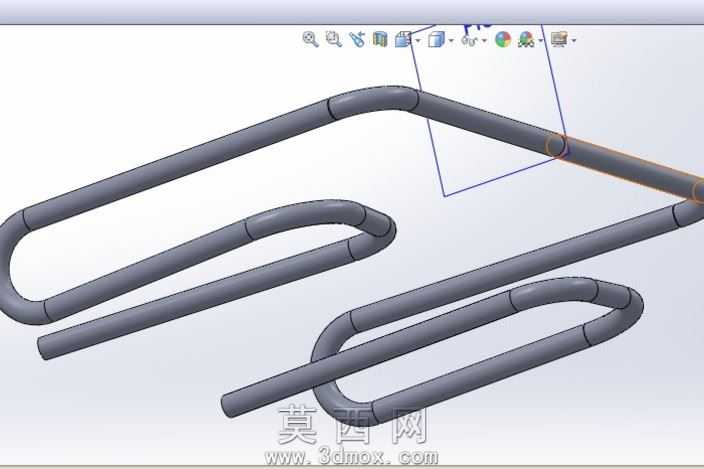The height and width of the screenshot is (469, 704).
Task: Click the Display Style box icon
Action: click(436, 39)
